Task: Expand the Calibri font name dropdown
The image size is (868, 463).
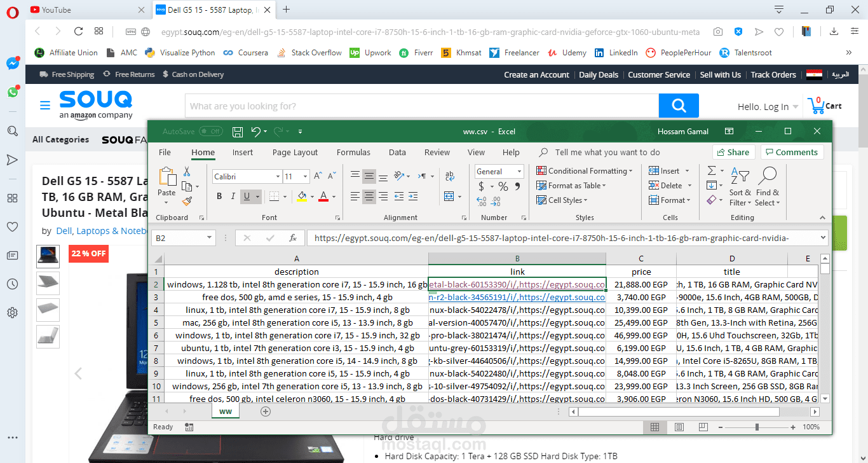Action: coord(278,176)
